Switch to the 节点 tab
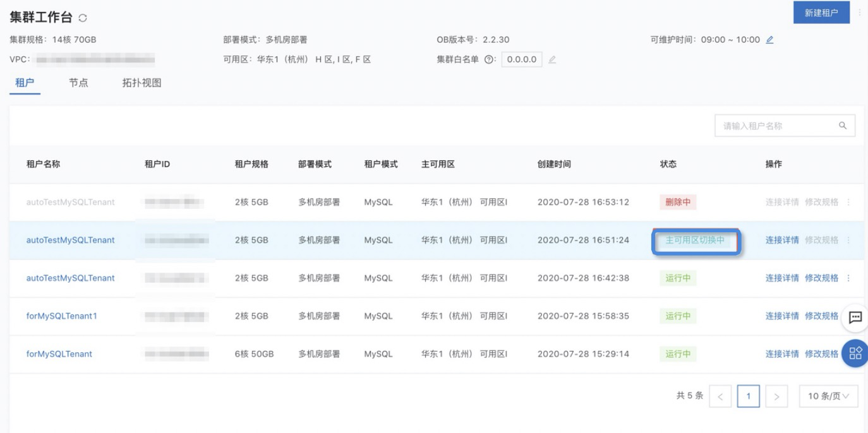868x433 pixels. click(x=78, y=83)
